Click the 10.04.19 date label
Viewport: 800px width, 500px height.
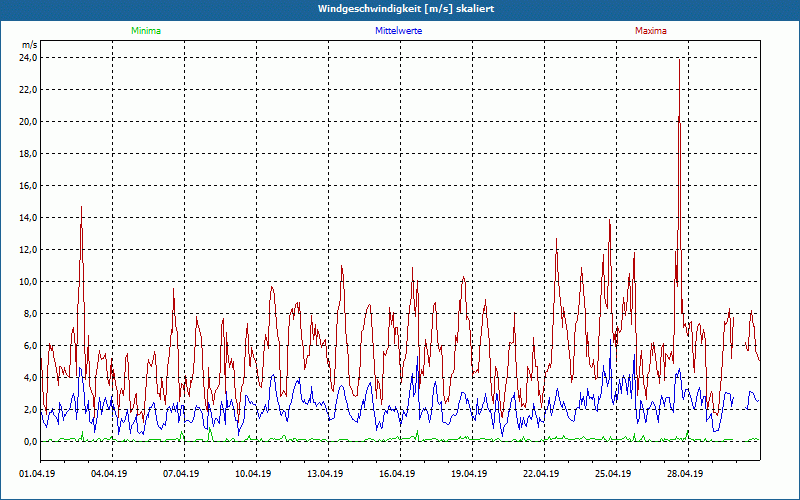point(253,473)
